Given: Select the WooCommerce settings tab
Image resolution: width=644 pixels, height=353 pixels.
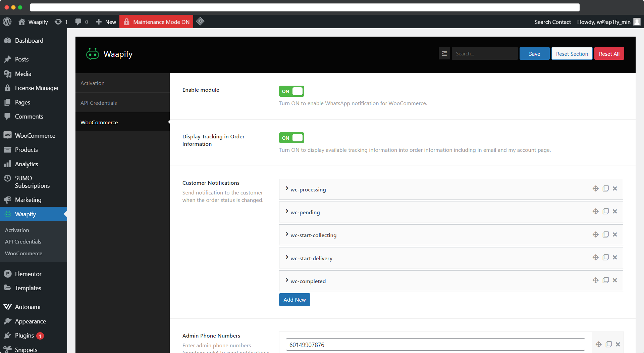Looking at the screenshot, I should pyautogui.click(x=122, y=122).
